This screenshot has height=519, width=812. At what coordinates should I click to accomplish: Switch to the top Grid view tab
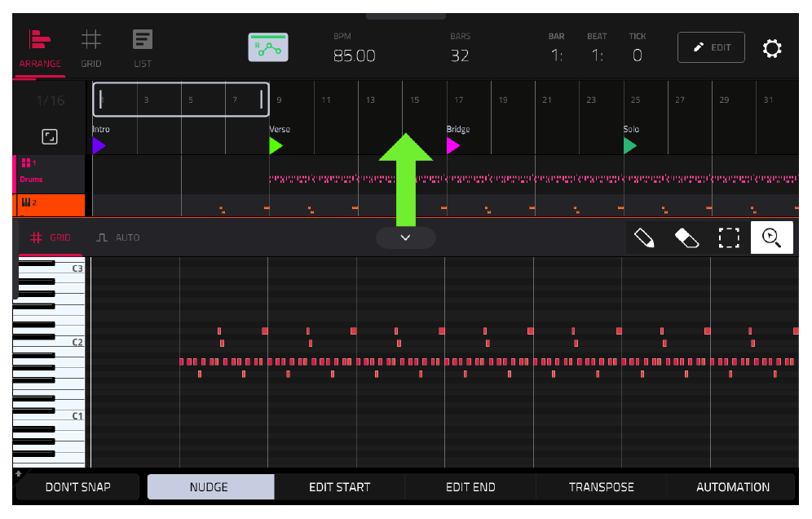tap(91, 50)
